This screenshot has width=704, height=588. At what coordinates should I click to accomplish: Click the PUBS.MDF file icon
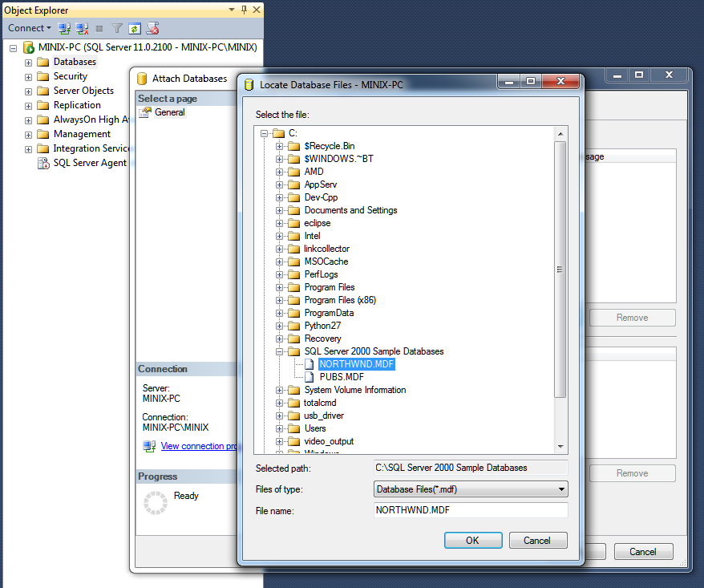point(310,377)
